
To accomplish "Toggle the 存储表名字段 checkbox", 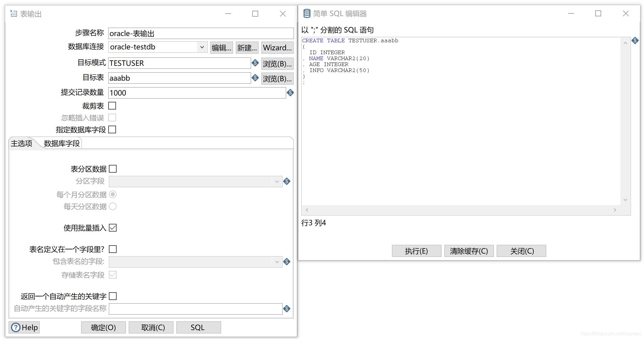I will pos(113,275).
